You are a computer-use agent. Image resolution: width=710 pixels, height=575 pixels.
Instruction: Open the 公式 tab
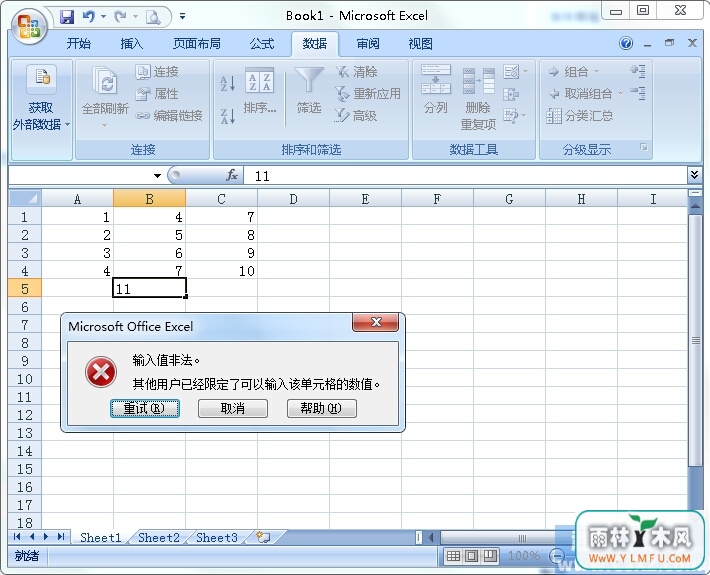pyautogui.click(x=262, y=44)
